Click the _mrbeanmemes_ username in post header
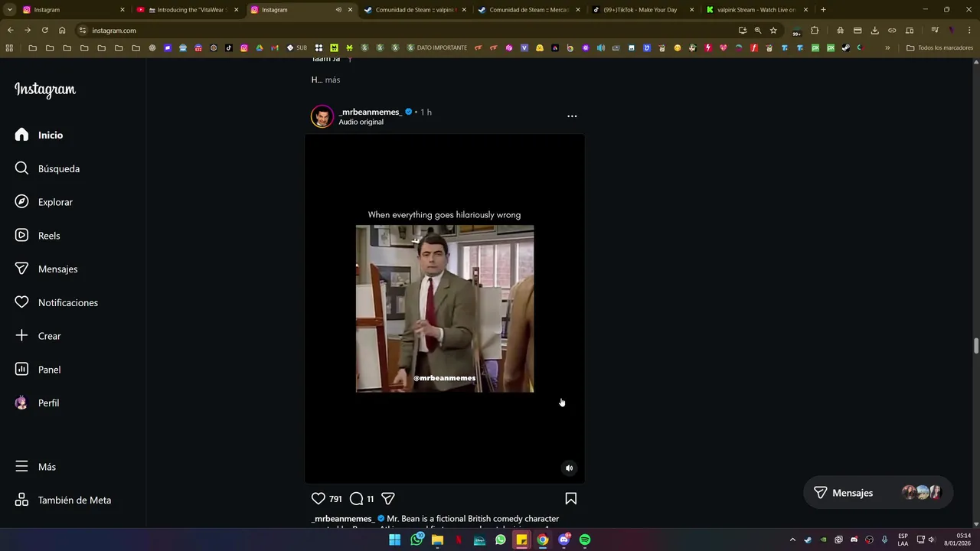Image resolution: width=980 pixels, height=551 pixels. click(371, 112)
